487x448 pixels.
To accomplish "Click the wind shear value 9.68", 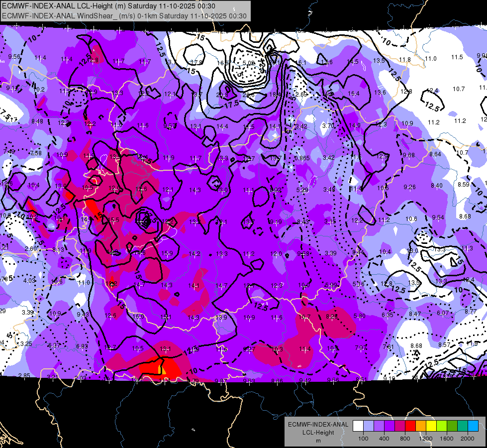I will (x=408, y=155).
